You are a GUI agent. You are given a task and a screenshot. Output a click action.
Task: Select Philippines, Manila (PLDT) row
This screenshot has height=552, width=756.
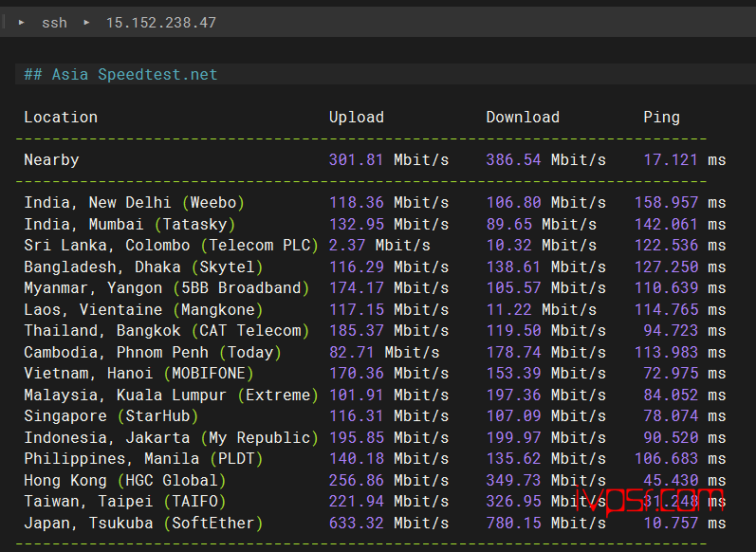(x=143, y=458)
